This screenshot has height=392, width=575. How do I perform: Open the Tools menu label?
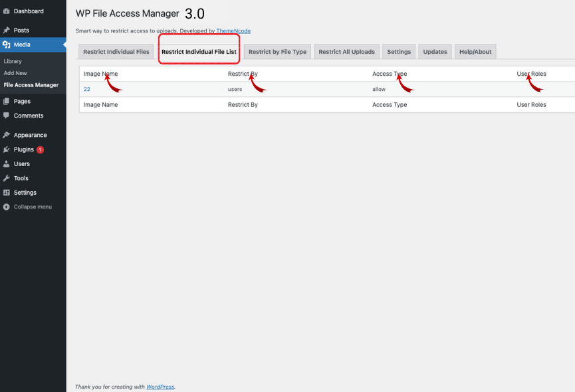21,178
